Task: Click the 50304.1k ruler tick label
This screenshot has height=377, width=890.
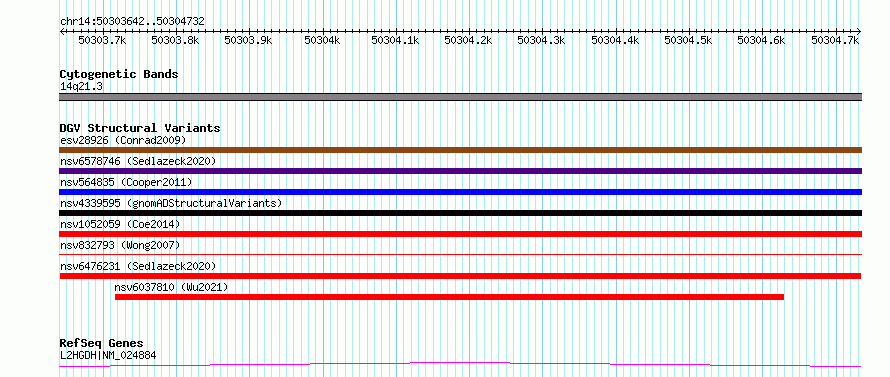Action: click(x=395, y=41)
